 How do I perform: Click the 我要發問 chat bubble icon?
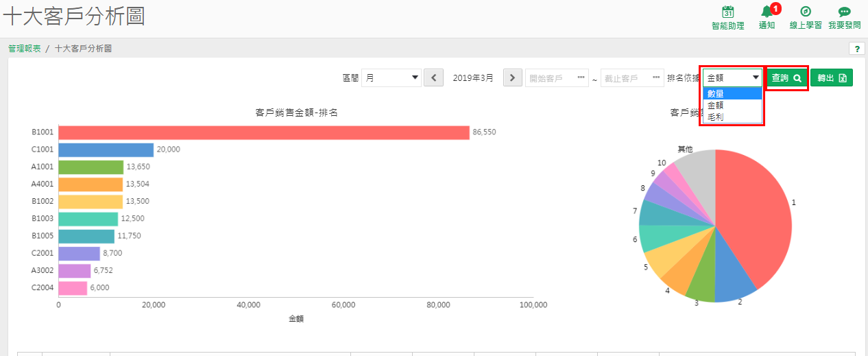coord(844,12)
